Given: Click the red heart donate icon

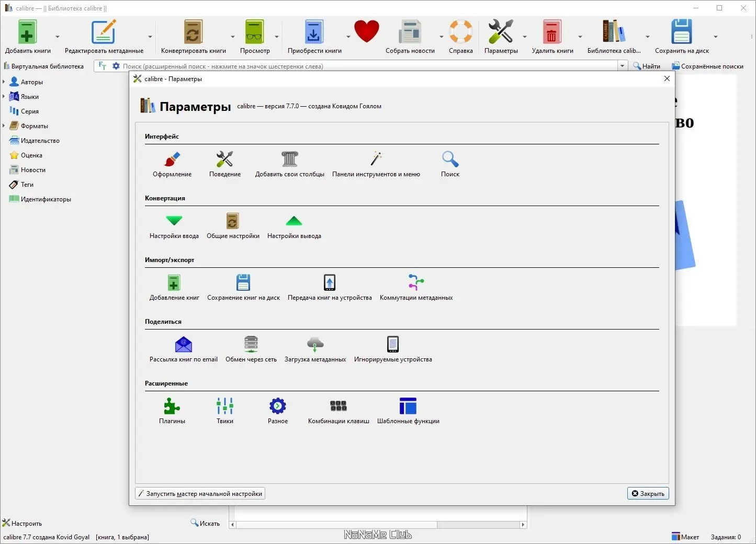Looking at the screenshot, I should (366, 31).
